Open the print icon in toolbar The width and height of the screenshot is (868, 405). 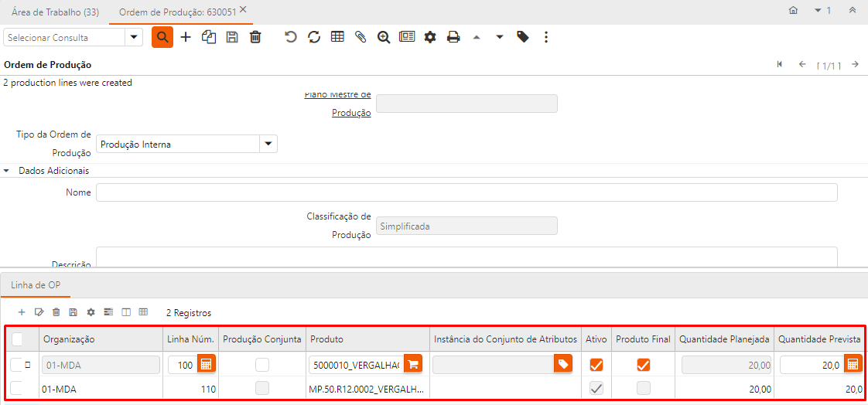tap(453, 37)
